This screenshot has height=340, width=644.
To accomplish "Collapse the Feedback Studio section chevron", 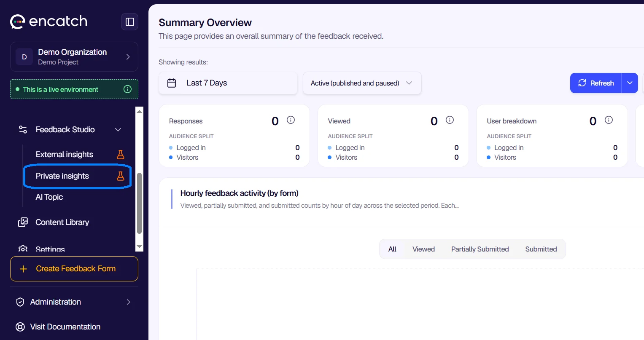I will [118, 130].
